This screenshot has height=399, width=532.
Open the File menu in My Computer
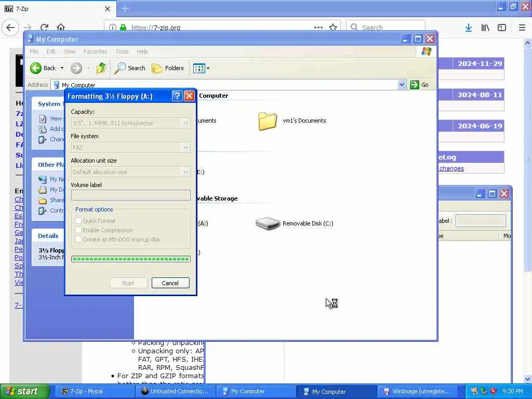coord(34,51)
